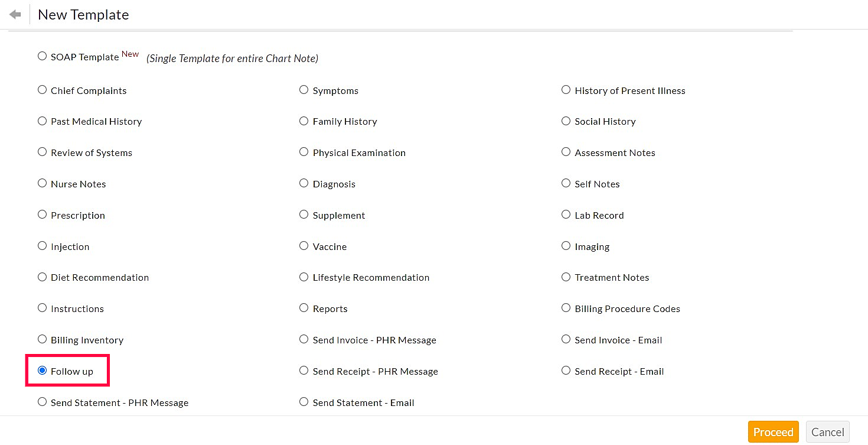Select the Symptoms radio option

304,90
